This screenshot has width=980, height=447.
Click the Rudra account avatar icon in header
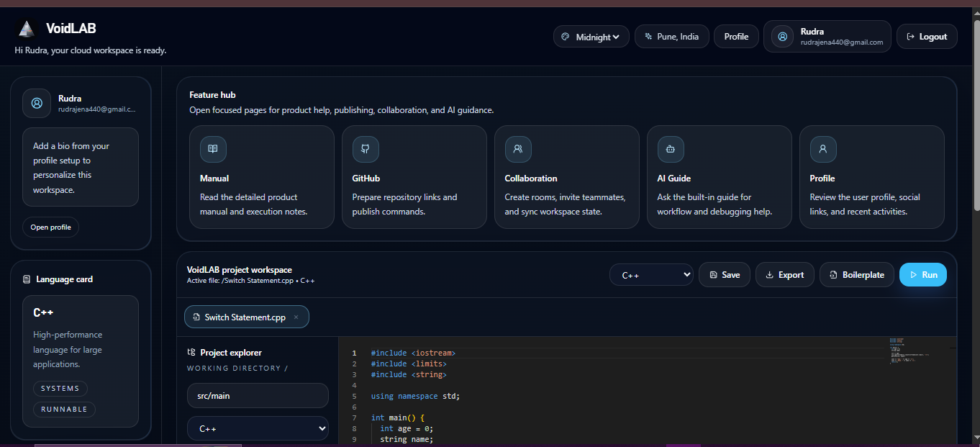click(x=783, y=37)
